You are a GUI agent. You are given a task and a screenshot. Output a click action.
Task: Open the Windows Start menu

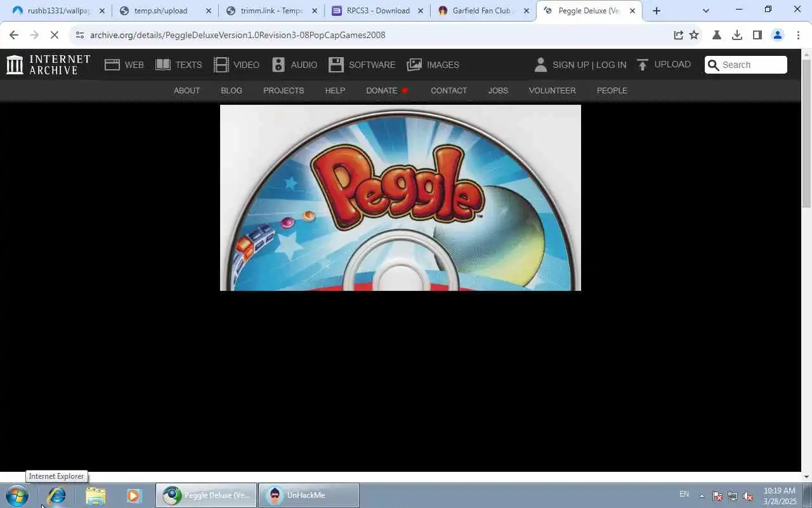16,495
